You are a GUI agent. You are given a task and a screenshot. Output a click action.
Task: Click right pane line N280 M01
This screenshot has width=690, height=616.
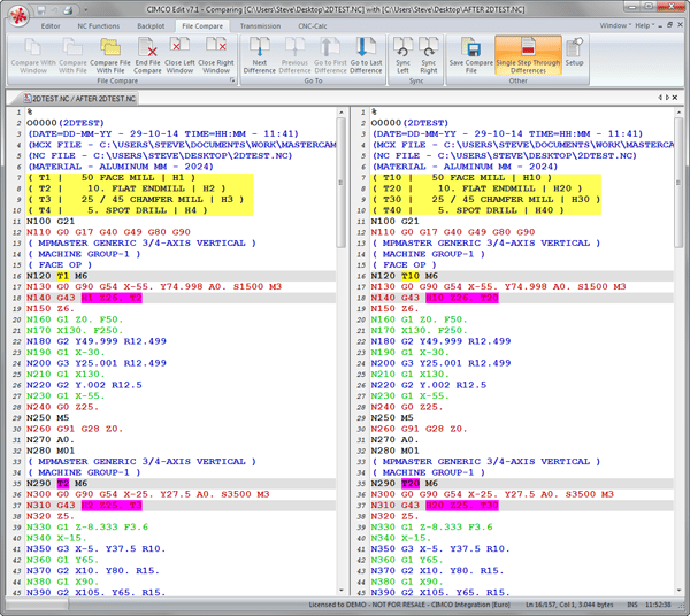[x=395, y=451]
